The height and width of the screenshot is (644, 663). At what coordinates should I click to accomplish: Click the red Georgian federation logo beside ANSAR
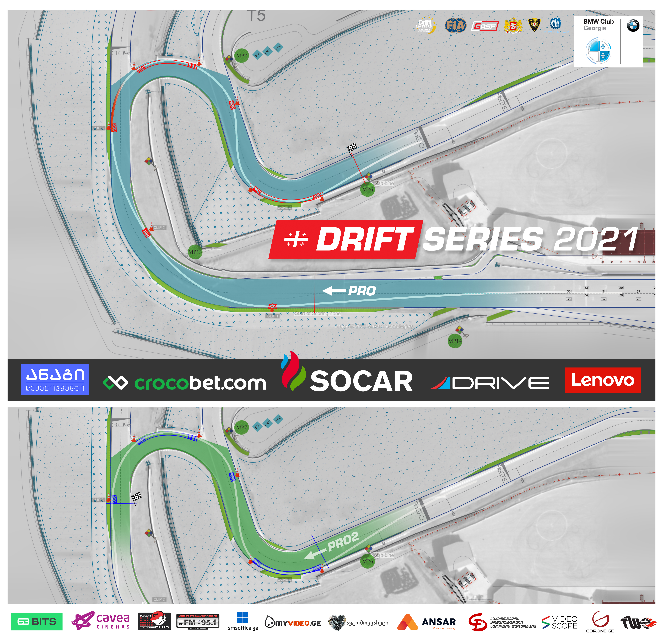502,622
